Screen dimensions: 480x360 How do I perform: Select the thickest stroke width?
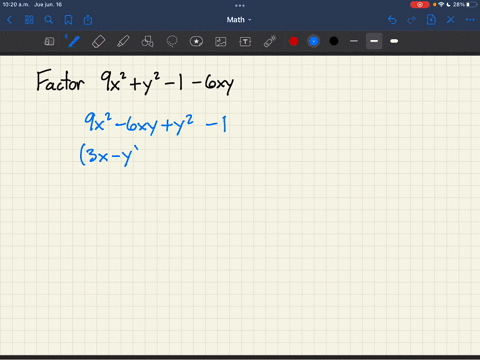tap(394, 41)
